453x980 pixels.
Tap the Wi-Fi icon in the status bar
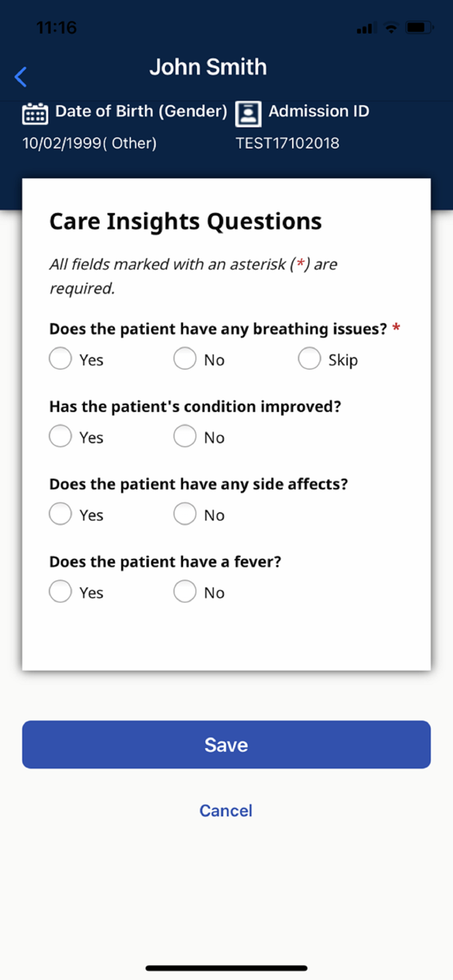click(390, 28)
